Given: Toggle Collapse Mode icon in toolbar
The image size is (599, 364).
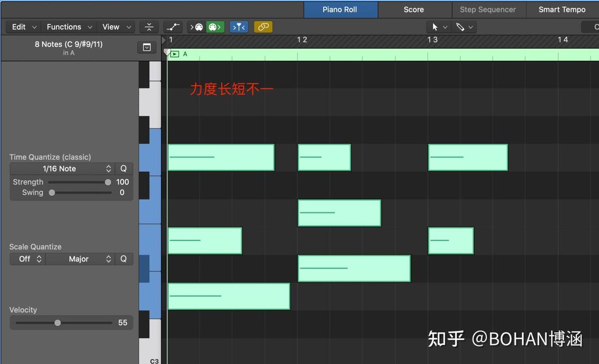Looking at the screenshot, I should coord(149,27).
